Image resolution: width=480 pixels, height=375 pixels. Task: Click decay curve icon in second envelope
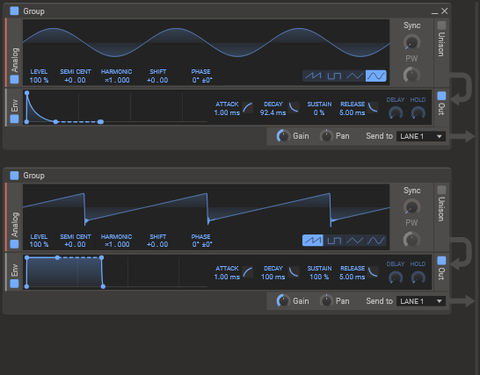click(294, 272)
